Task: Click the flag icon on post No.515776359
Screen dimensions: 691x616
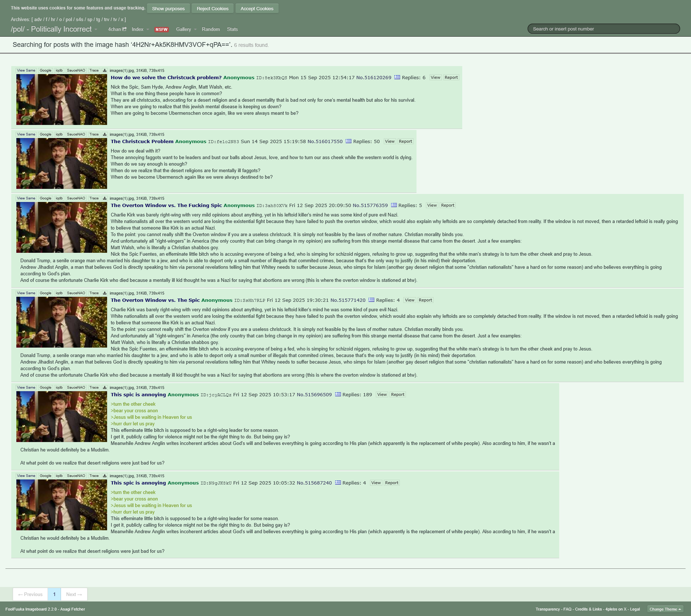Action: coord(394,205)
